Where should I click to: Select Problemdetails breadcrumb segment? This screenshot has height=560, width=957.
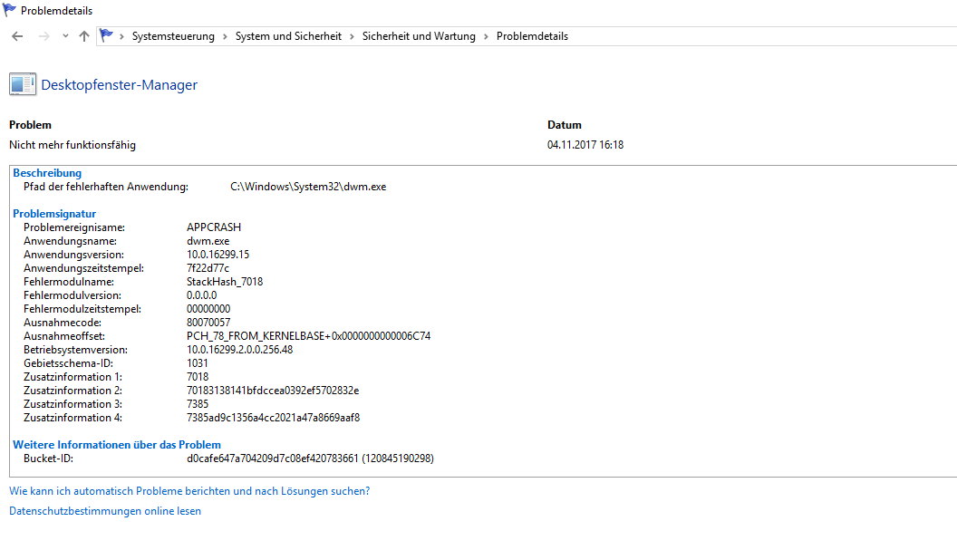pyautogui.click(x=532, y=36)
